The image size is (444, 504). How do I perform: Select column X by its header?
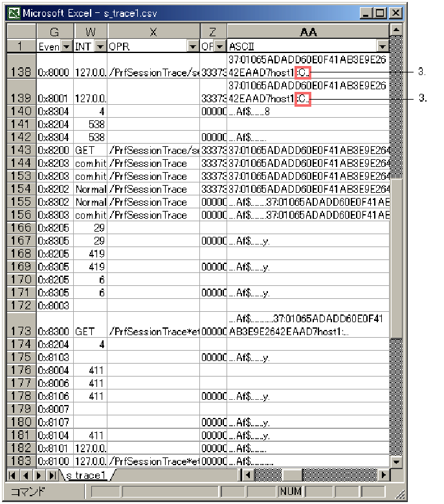coord(153,32)
